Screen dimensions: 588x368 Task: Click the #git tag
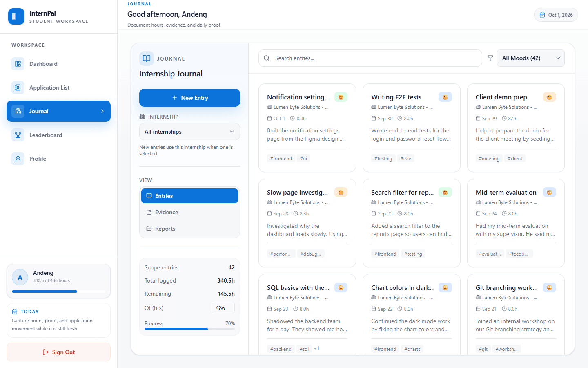click(x=483, y=349)
